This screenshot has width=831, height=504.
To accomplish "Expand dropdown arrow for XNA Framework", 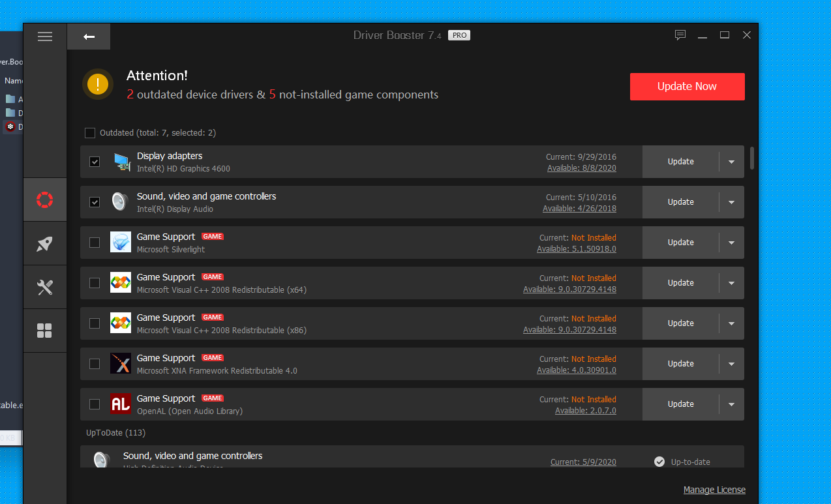I will 731,364.
